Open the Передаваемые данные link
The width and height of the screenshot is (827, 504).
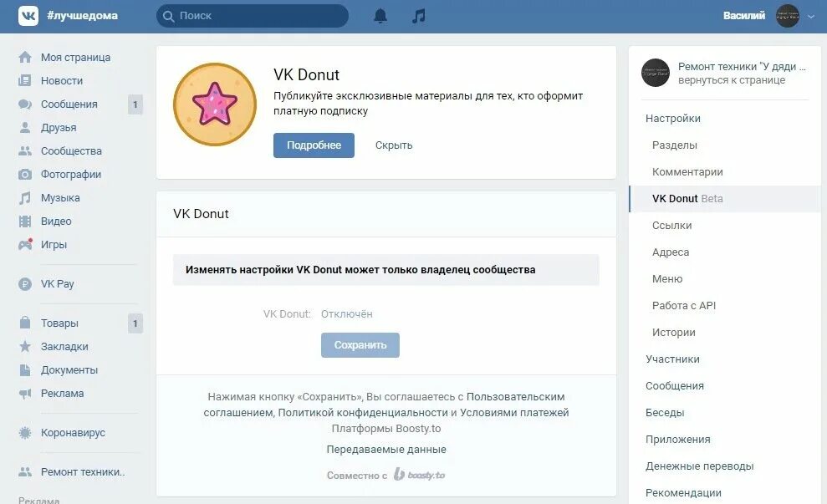(x=386, y=450)
